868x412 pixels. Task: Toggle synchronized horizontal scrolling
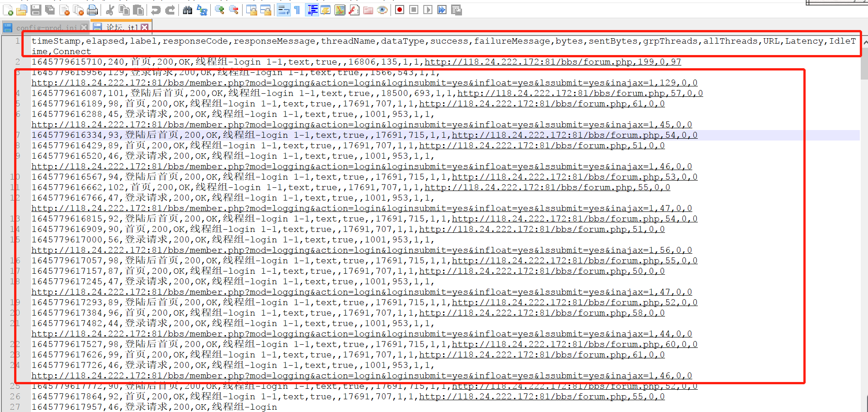pyautogui.click(x=265, y=10)
